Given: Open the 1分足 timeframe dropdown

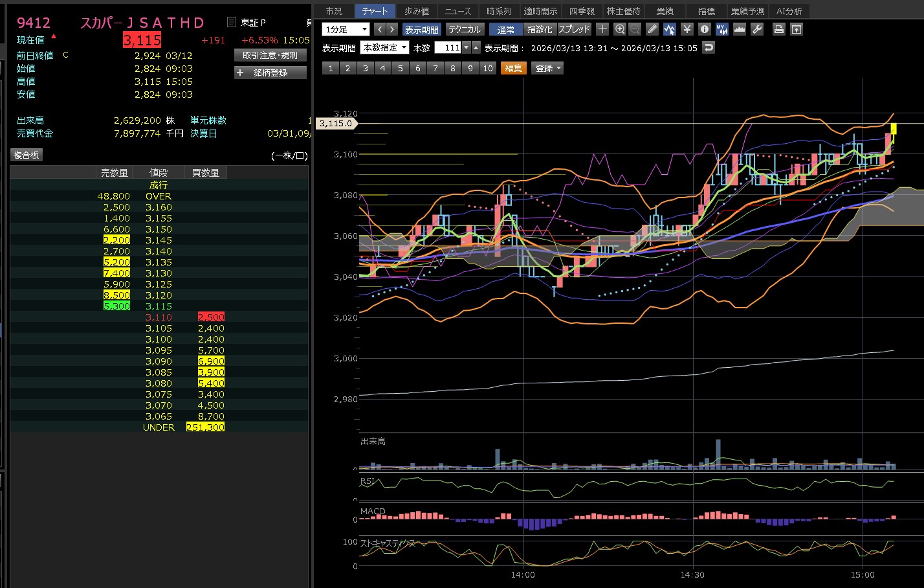Looking at the screenshot, I should [346, 30].
